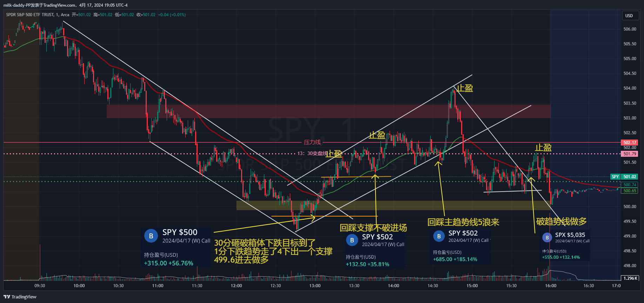Image resolution: width=644 pixels, height=303 pixels.
Task: Open the USD currency selector
Action: pos(629,16)
